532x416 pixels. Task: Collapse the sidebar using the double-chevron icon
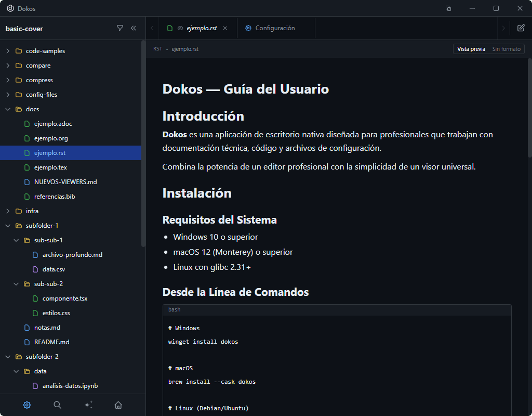click(x=134, y=29)
